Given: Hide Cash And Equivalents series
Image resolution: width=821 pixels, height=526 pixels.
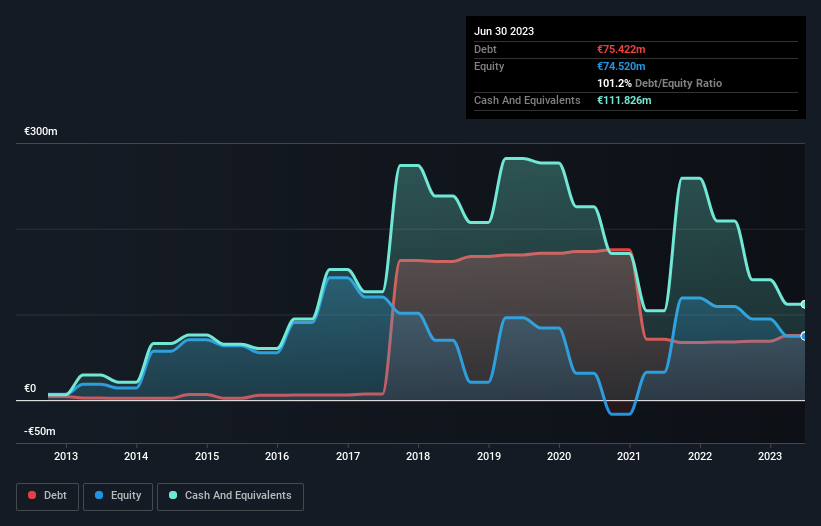Looking at the screenshot, I should coord(230,496).
